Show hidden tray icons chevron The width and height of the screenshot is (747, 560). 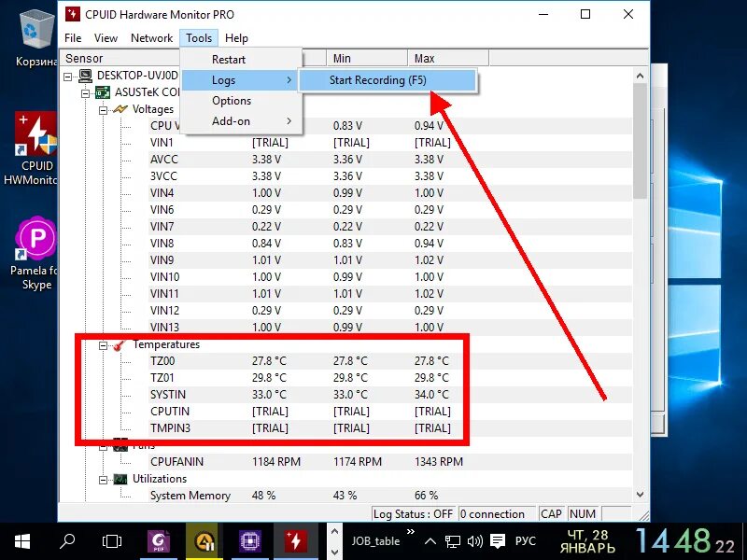tap(430, 541)
